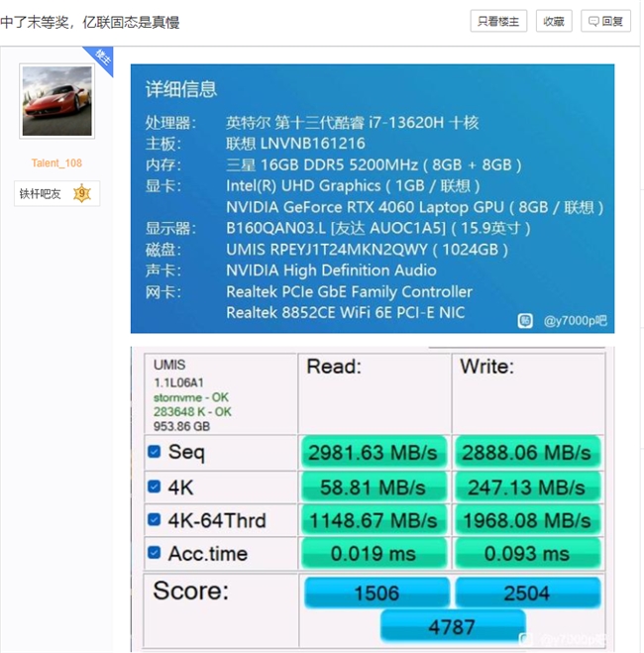This screenshot has width=644, height=653.
Task: Click the total score 4787
Action: tap(452, 627)
